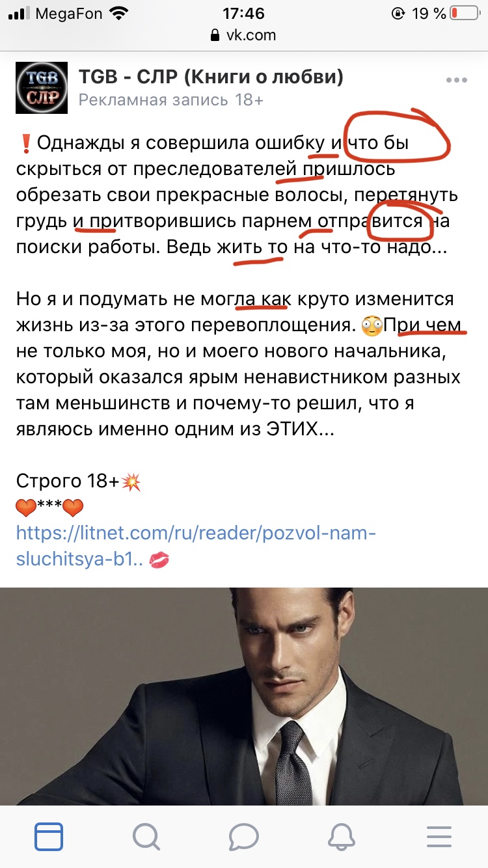Tap the Wi-Fi status icon
The height and width of the screenshot is (868, 488).
119,13
